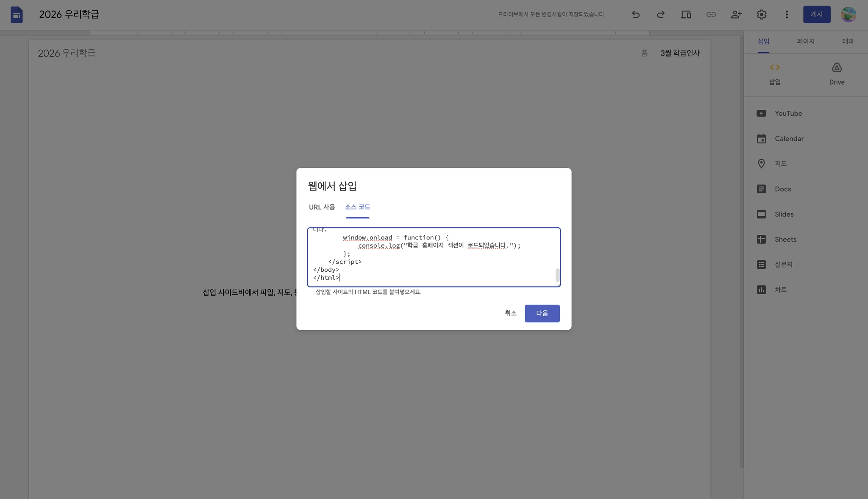Insert a YouTube video item
The image size is (868, 499).
point(788,114)
